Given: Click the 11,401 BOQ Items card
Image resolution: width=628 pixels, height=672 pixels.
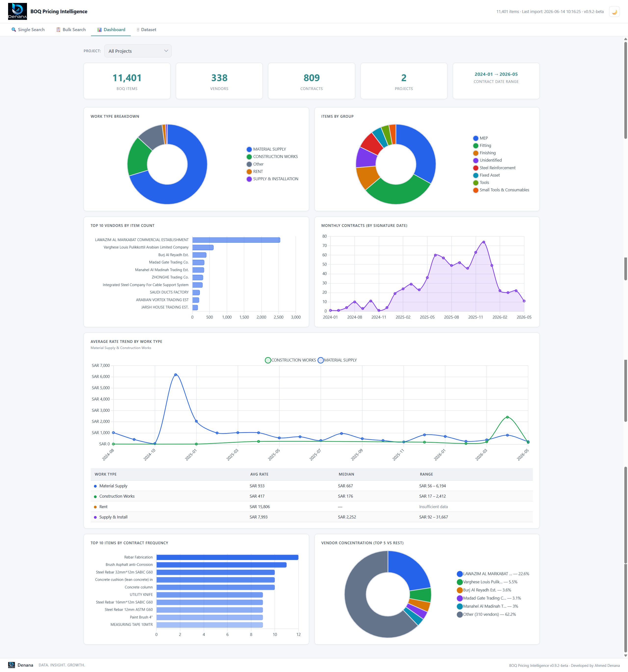Looking at the screenshot, I should (x=127, y=81).
